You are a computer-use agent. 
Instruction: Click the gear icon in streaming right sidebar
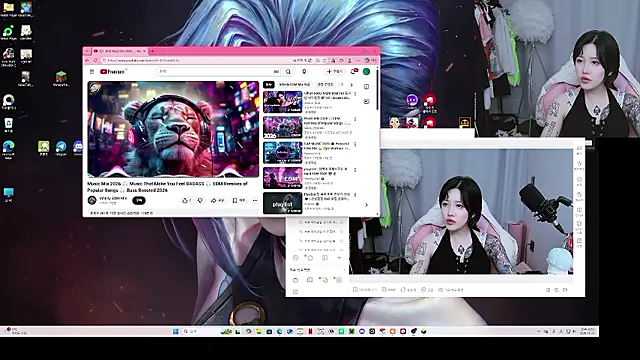click(579, 224)
